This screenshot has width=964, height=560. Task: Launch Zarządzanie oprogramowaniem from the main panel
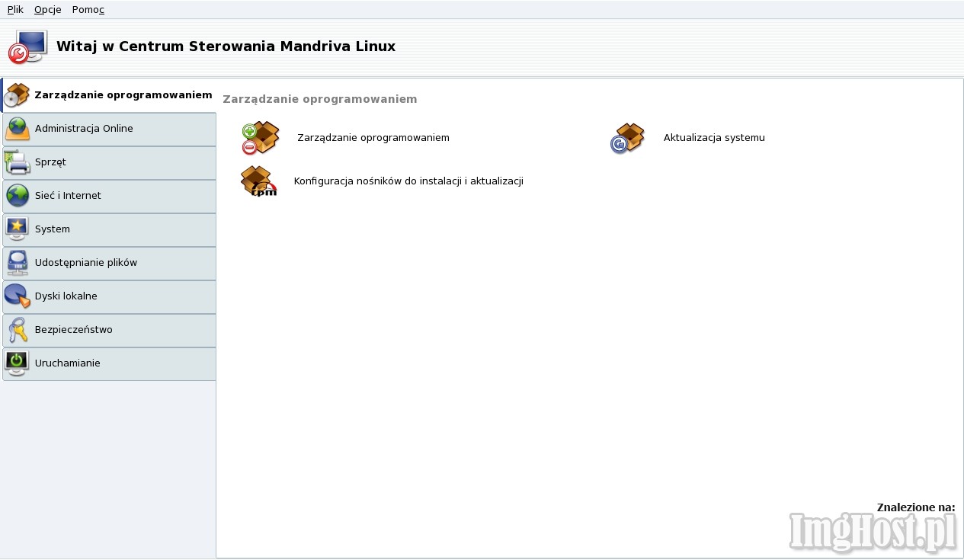tap(373, 138)
